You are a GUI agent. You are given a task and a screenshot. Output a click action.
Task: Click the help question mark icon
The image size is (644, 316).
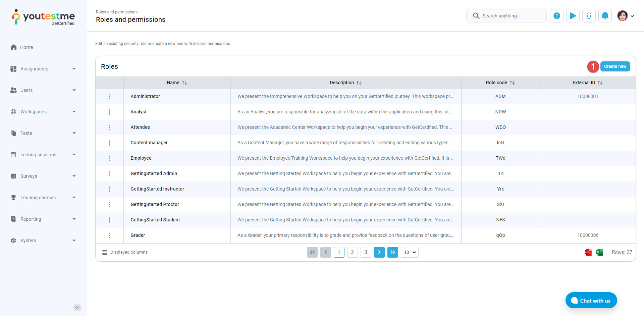tap(556, 16)
